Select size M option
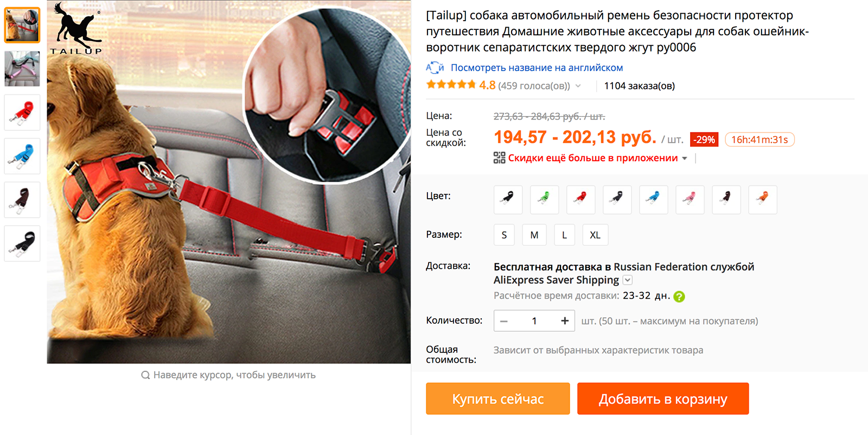Viewport: 868px width, 435px height. click(x=534, y=235)
